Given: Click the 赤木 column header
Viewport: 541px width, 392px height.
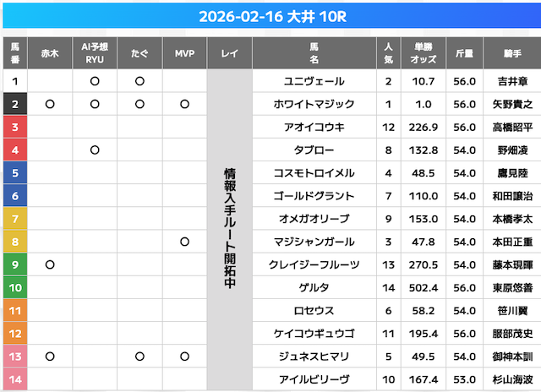Looking at the screenshot, I should pyautogui.click(x=50, y=53).
